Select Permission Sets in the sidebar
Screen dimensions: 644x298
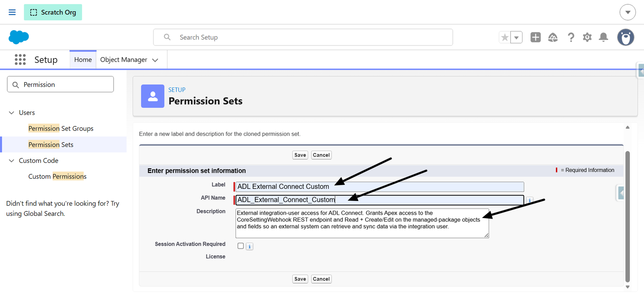(x=51, y=145)
